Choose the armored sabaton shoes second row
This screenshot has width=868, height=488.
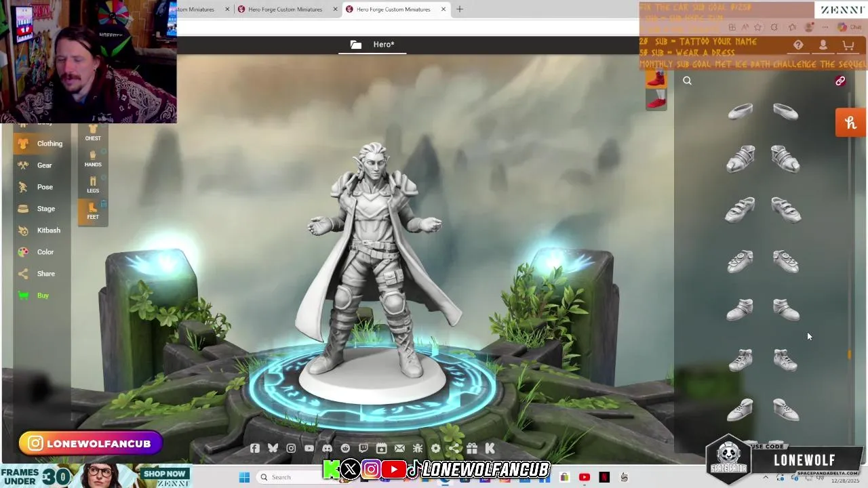(763, 159)
